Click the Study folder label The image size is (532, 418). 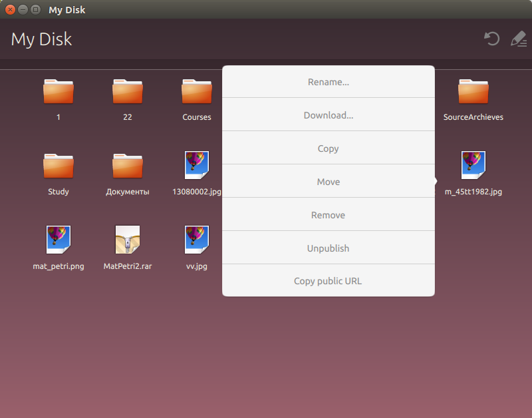pos(59,192)
